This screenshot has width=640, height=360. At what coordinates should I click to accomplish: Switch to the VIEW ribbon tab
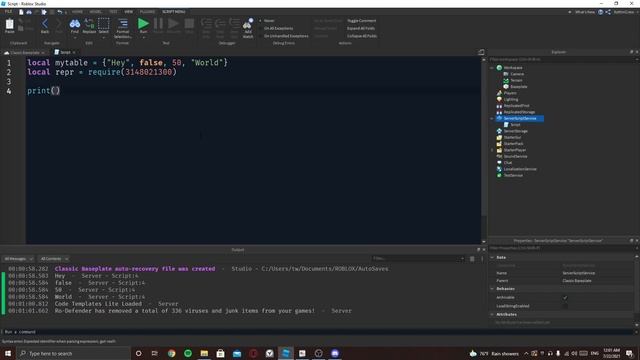129,12
